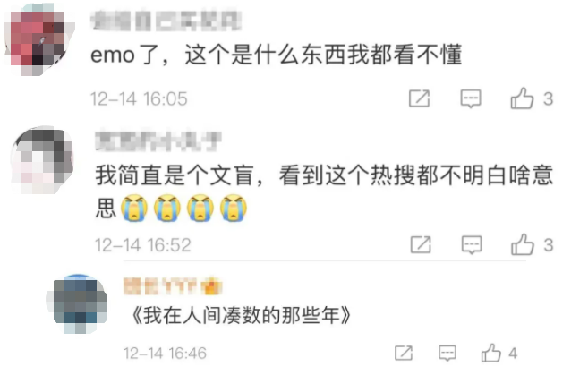571x392 pixels.
Task: Give thumbs up to '我简直是个文盲' comment
Action: coord(523,244)
